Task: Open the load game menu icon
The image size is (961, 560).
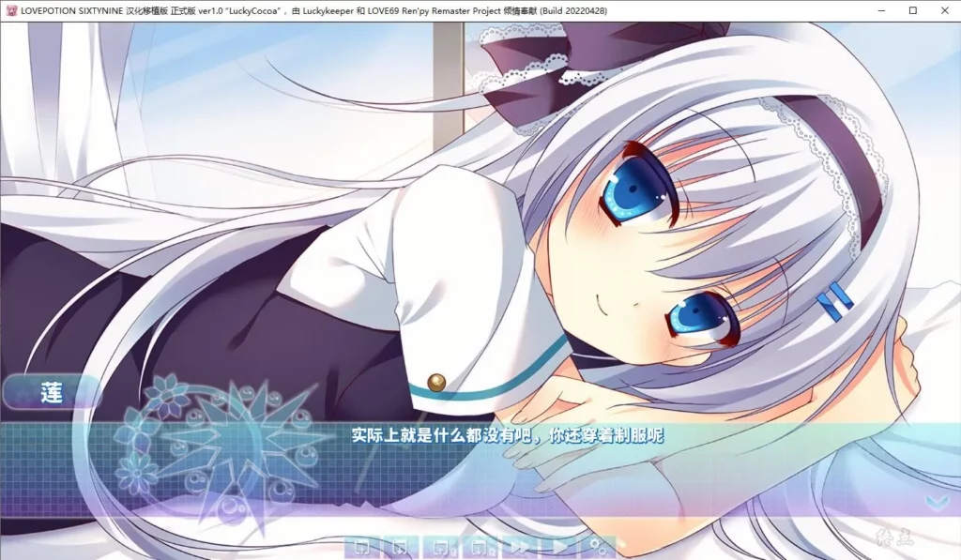Action: (402, 547)
